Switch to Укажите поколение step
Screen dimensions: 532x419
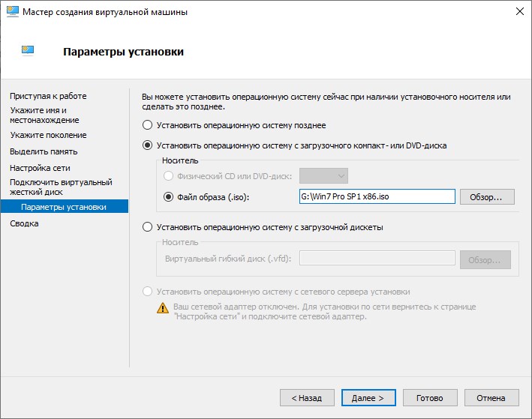tap(48, 135)
